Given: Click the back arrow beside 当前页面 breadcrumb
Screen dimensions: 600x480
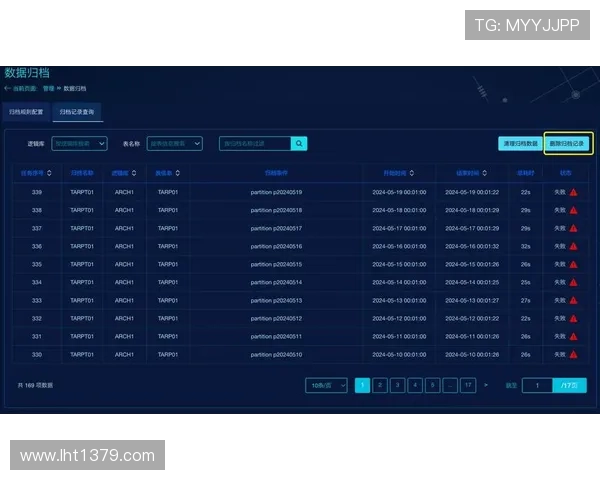Looking at the screenshot, I should tap(8, 89).
